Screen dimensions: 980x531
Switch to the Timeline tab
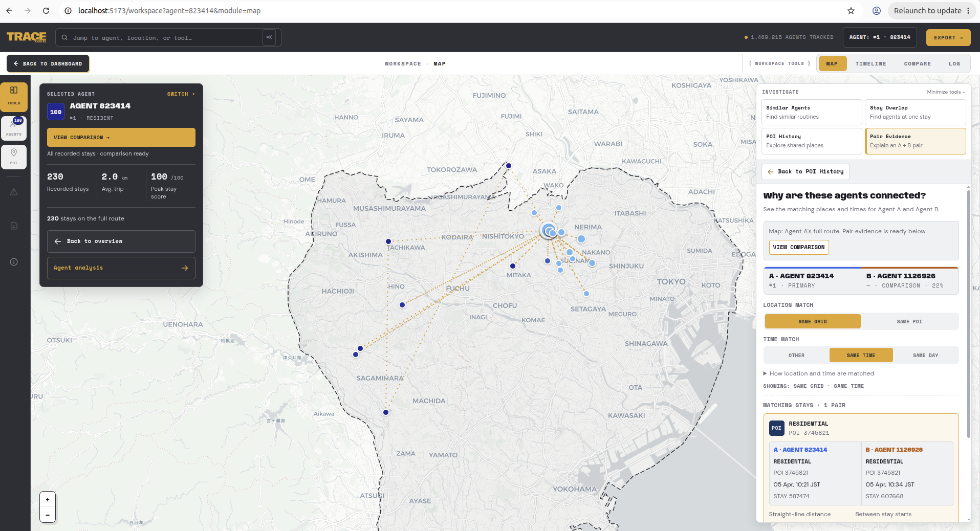[x=871, y=64]
